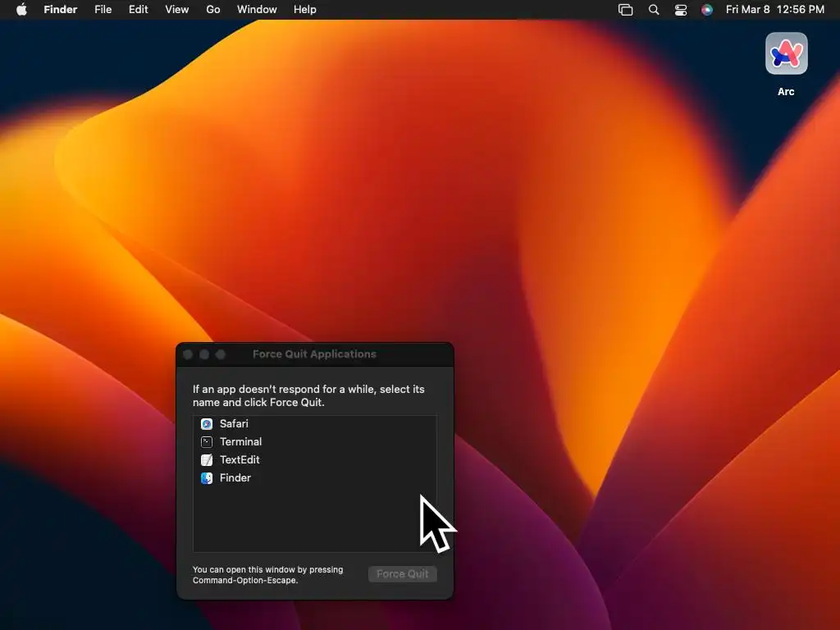Viewport: 840px width, 630px height.
Task: Activate Siri from the menu bar
Action: [x=707, y=10]
